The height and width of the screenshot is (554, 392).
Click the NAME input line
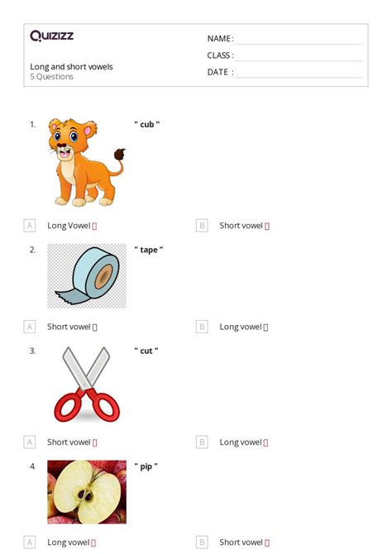pyautogui.click(x=299, y=40)
